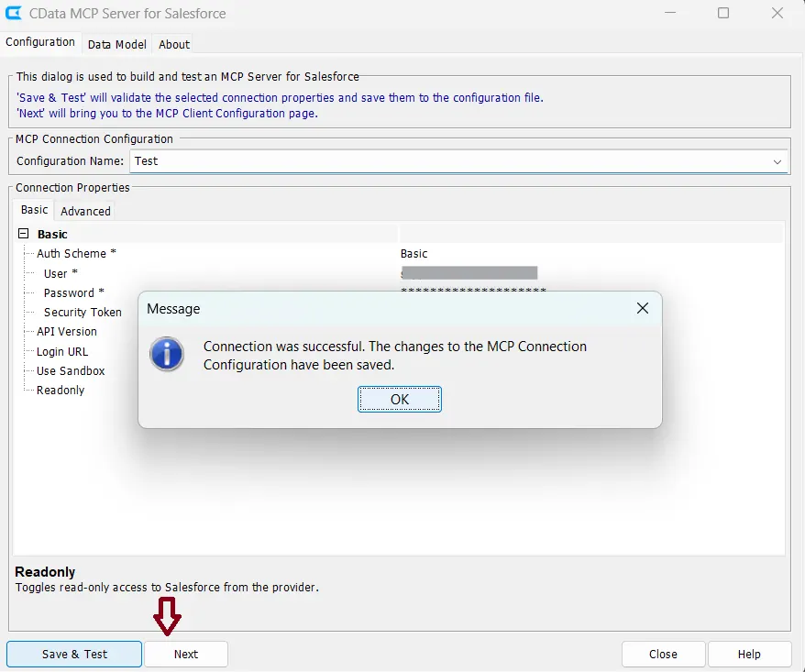Click the Help button
This screenshot has height=672, width=805.
pyautogui.click(x=749, y=654)
